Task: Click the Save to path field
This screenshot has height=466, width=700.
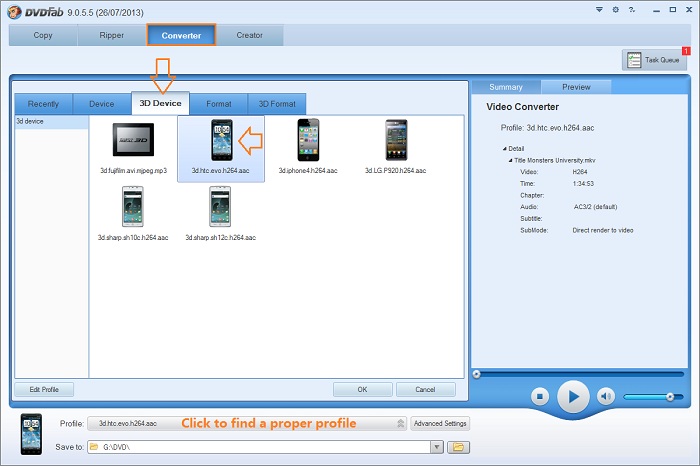Action: tap(259, 447)
